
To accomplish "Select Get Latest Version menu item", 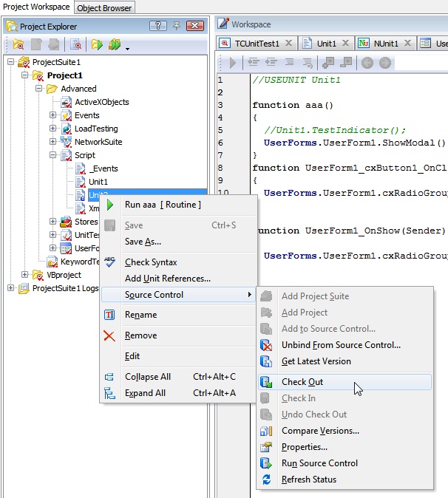I will [316, 361].
